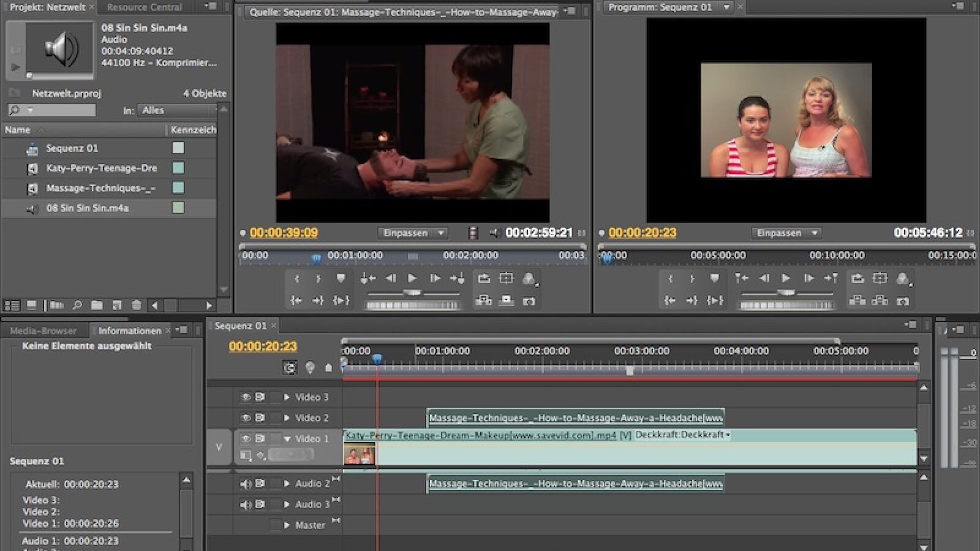
Task: Hide the Video 2 track output
Action: tap(246, 418)
